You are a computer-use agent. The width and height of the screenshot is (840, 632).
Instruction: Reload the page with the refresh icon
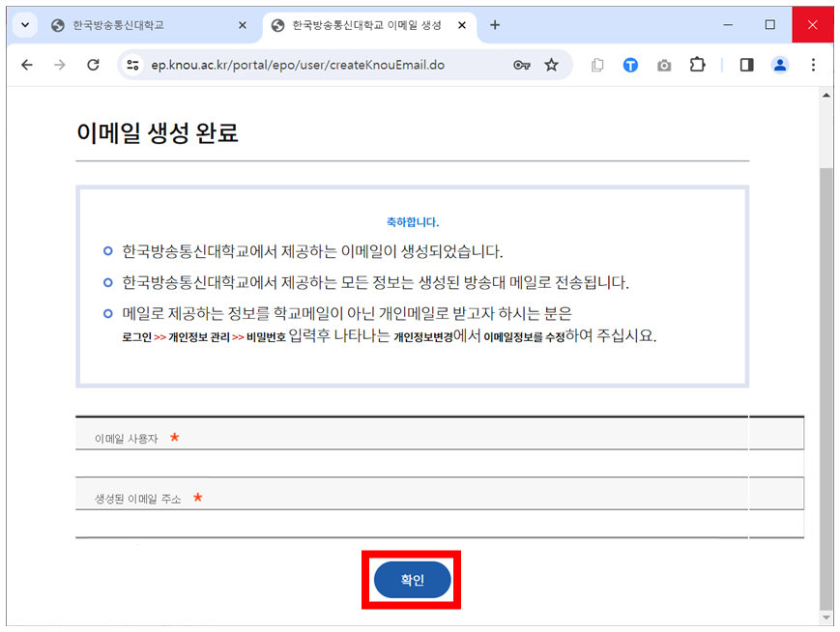pos(93,65)
